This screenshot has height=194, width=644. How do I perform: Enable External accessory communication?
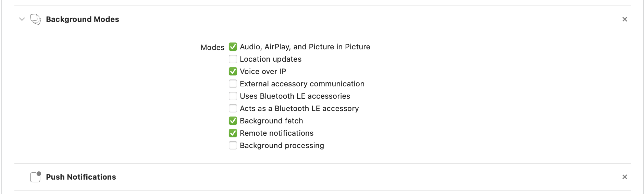pos(233,84)
